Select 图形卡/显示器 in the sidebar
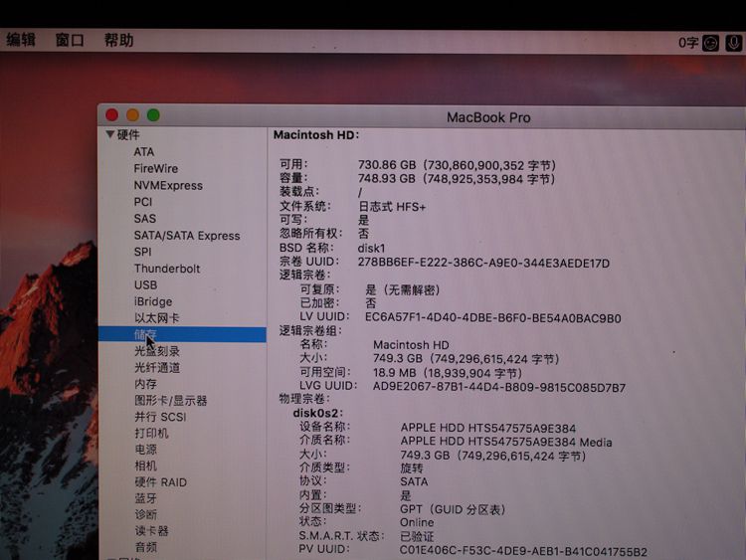 click(x=170, y=401)
